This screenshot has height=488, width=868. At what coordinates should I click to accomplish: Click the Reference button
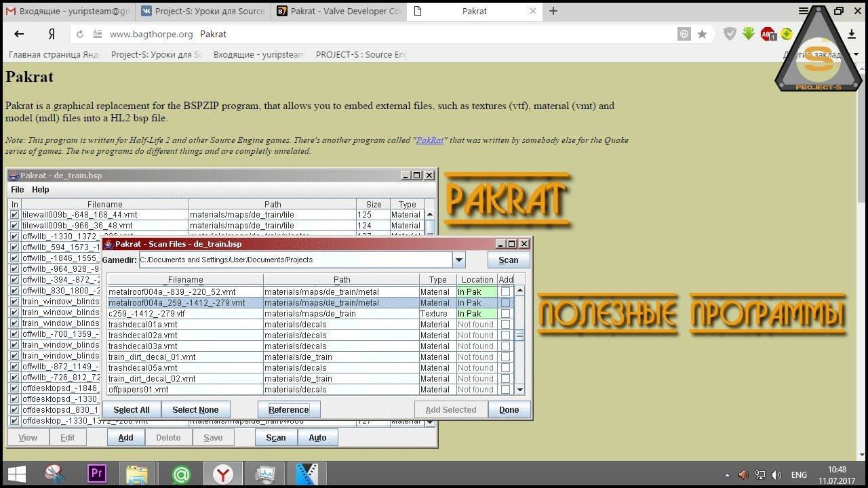[x=289, y=410]
